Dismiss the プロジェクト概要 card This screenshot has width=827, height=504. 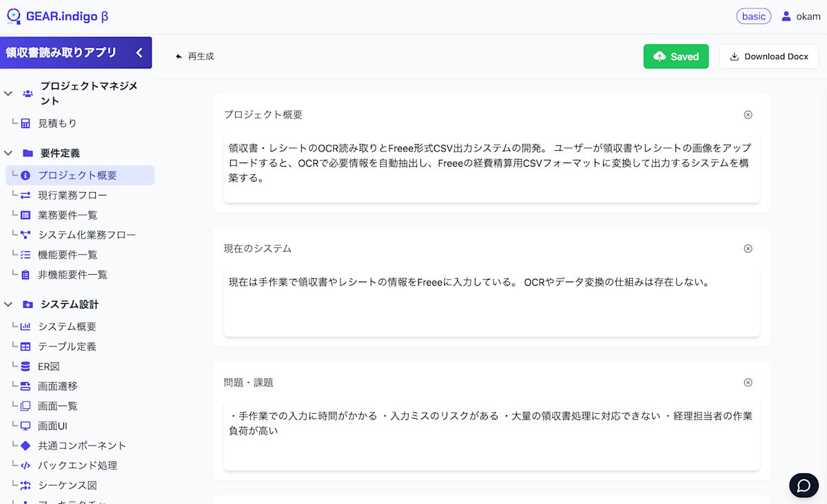[x=748, y=114]
